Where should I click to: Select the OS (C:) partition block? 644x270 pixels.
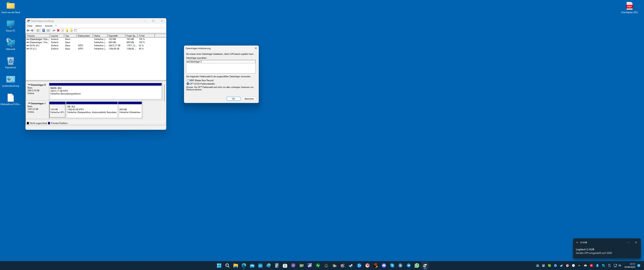[x=92, y=110]
